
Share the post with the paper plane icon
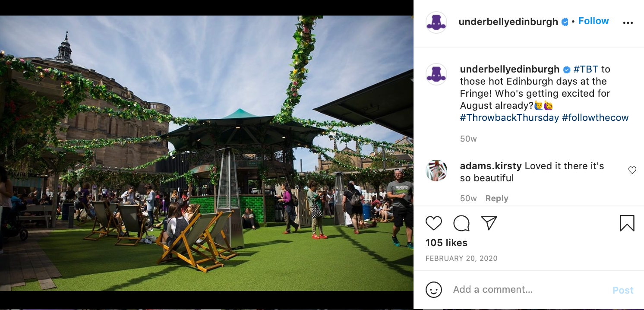(x=489, y=223)
